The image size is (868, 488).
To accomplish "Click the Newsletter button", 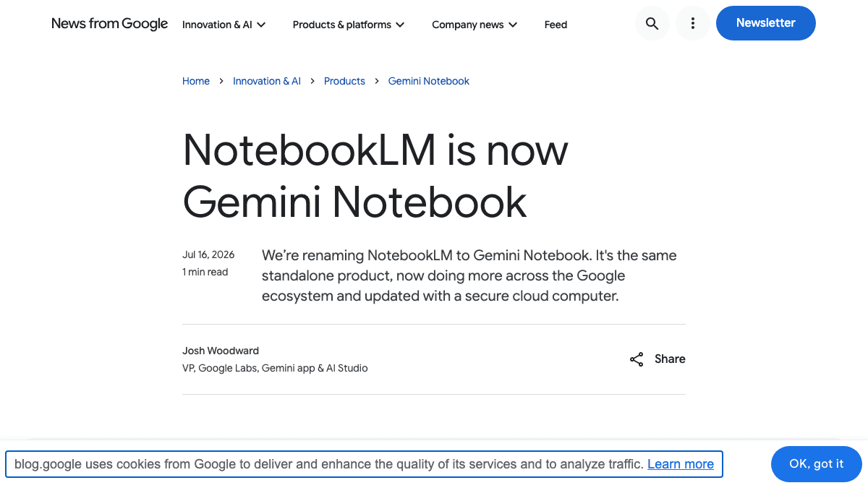I will tap(766, 23).
